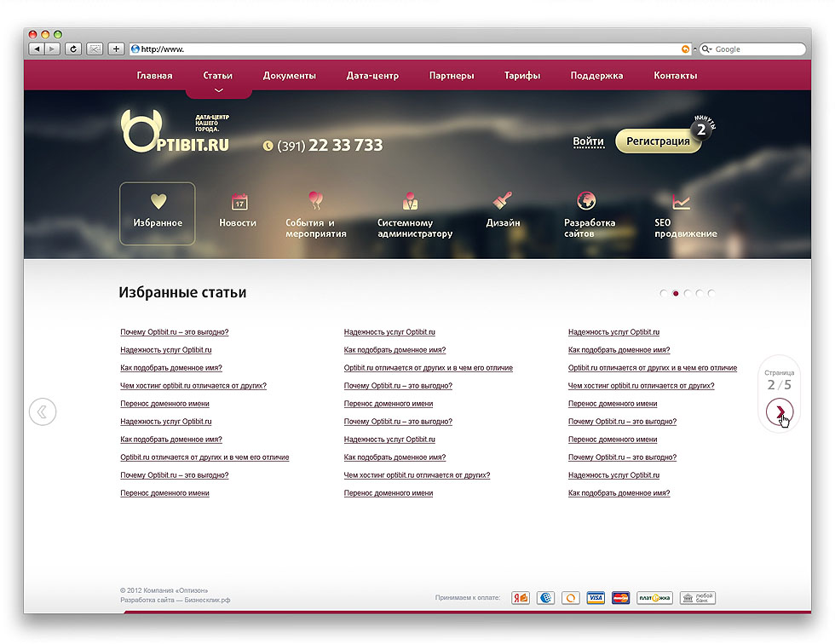Open the Избранное heart category
The image size is (835, 644).
click(158, 214)
